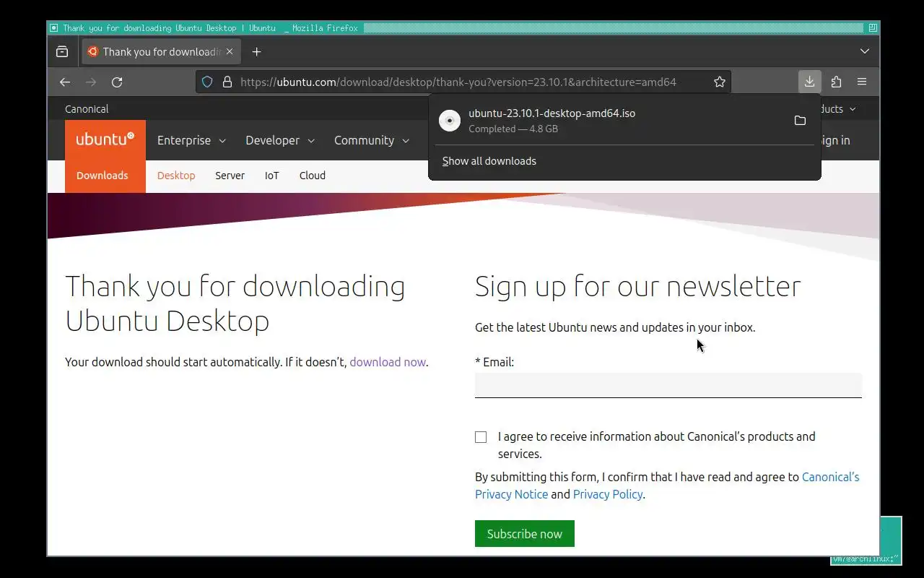924x578 pixels.
Task: Open the extensions puzzle icon
Action: [836, 82]
